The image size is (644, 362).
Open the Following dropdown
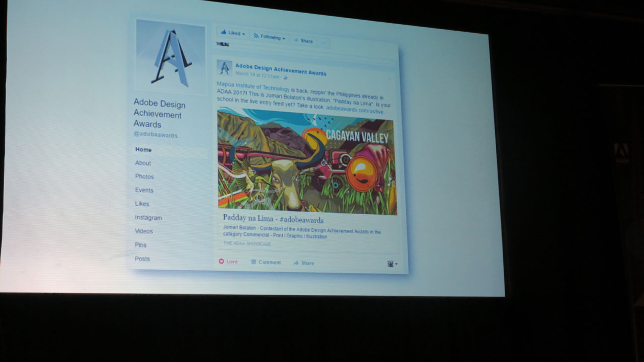[269, 37]
